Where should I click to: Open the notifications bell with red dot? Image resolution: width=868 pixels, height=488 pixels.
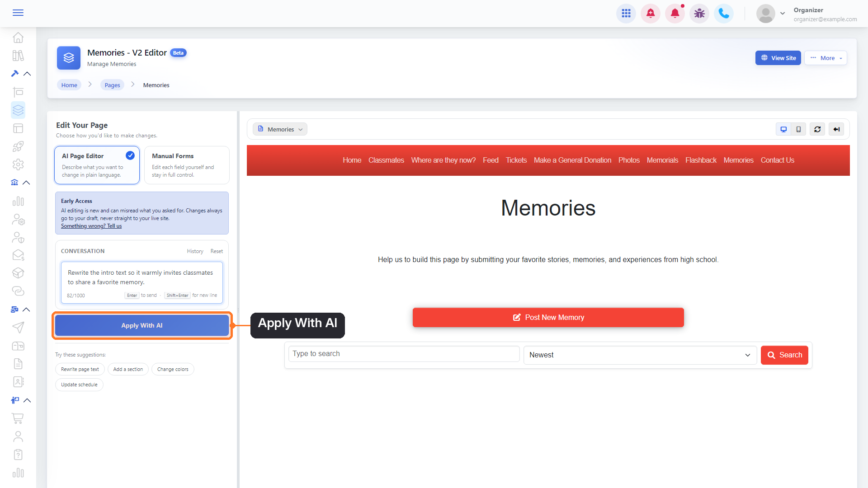(675, 14)
